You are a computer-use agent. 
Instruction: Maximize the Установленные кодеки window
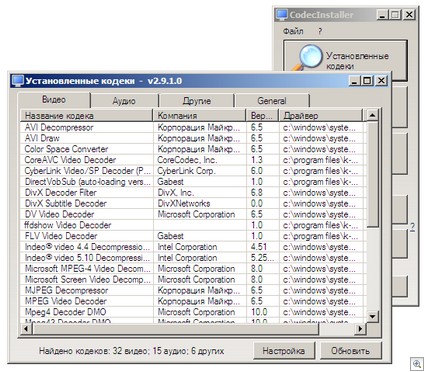[367, 81]
